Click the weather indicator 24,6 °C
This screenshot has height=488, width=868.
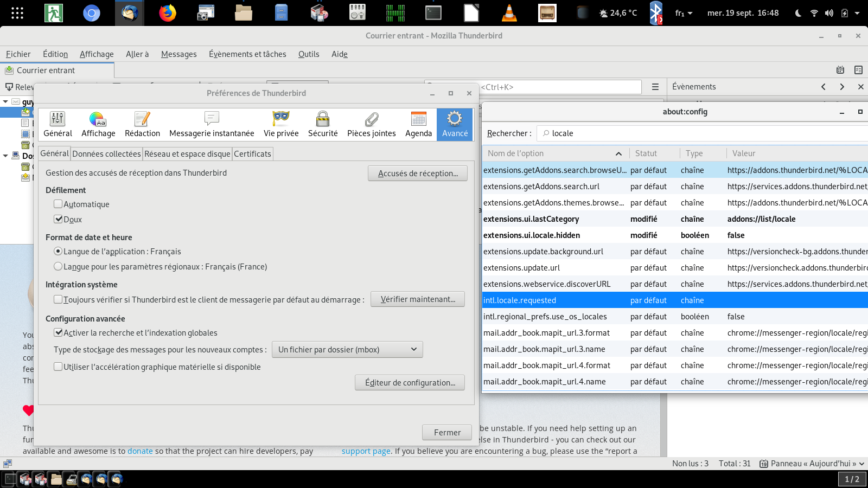[618, 13]
